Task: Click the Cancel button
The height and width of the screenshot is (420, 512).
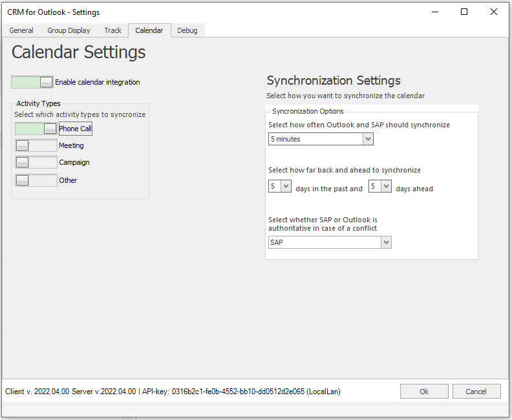Action: (476, 392)
